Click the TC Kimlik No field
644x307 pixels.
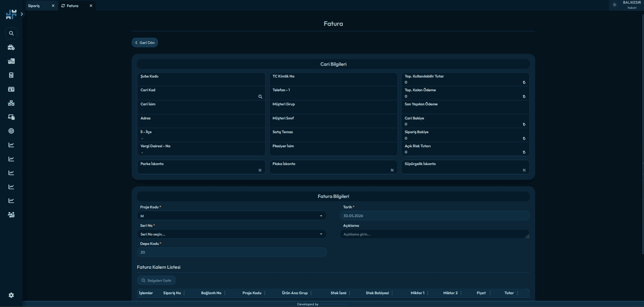point(333,79)
